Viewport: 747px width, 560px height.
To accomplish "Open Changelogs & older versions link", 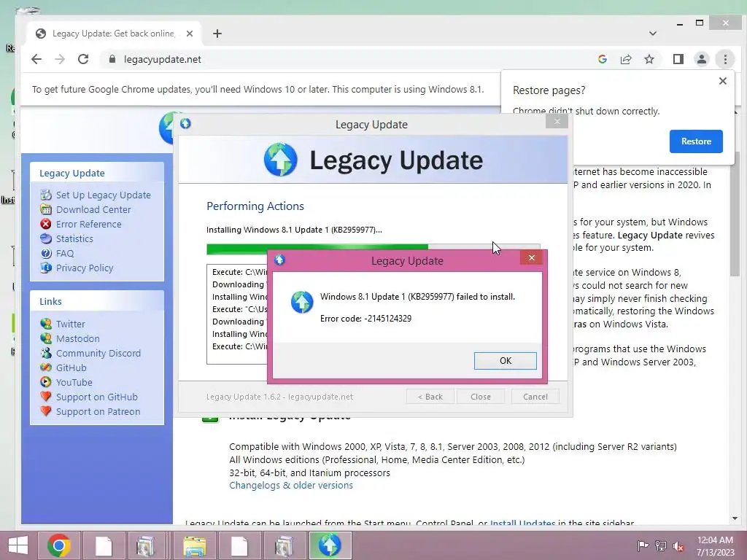I will click(x=291, y=485).
